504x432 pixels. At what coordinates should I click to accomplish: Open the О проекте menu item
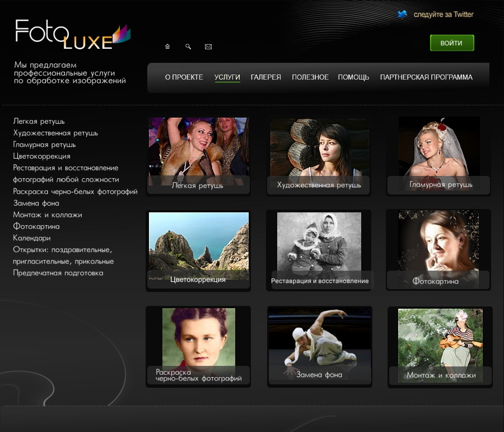pyautogui.click(x=184, y=77)
